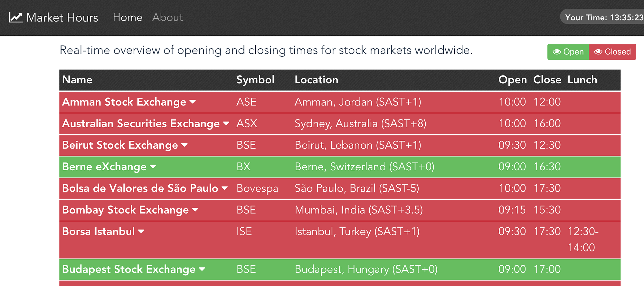Open Borsa Istanbul dropdown caret
The height and width of the screenshot is (286, 644).
pyautogui.click(x=141, y=232)
